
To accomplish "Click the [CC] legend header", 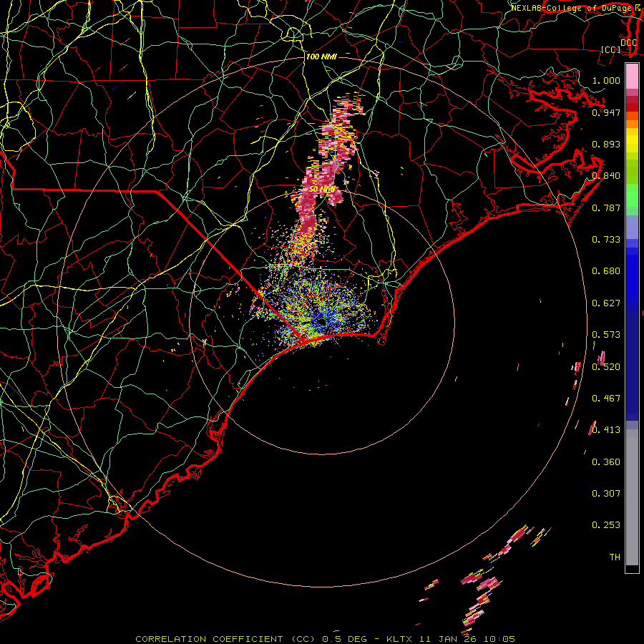I will (x=611, y=50).
